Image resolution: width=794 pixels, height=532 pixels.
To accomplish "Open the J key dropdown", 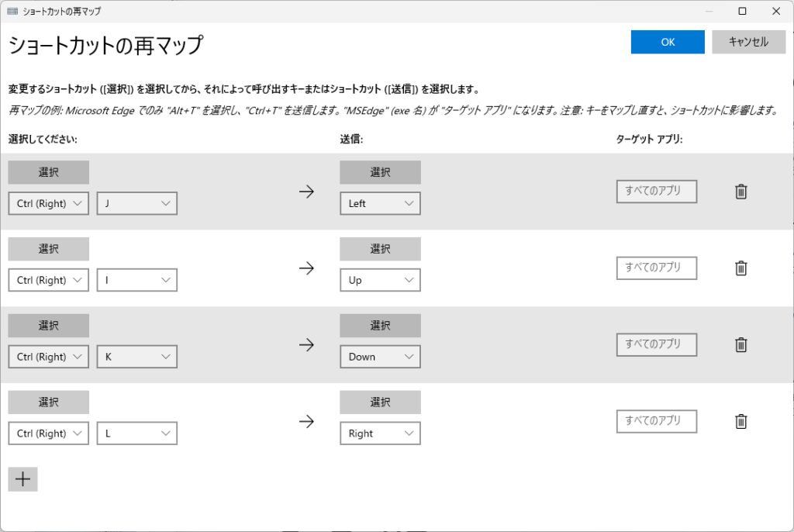I will tap(136, 204).
